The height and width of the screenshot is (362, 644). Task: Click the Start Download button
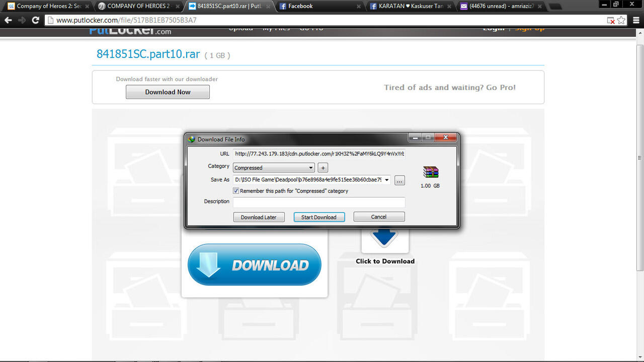tap(319, 217)
